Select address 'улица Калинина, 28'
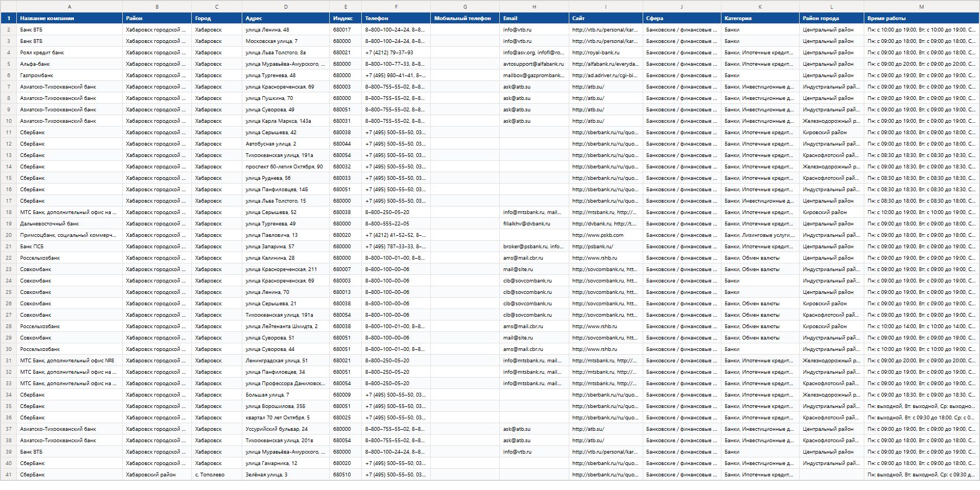Screen dimensions: 980x490 click(x=286, y=258)
